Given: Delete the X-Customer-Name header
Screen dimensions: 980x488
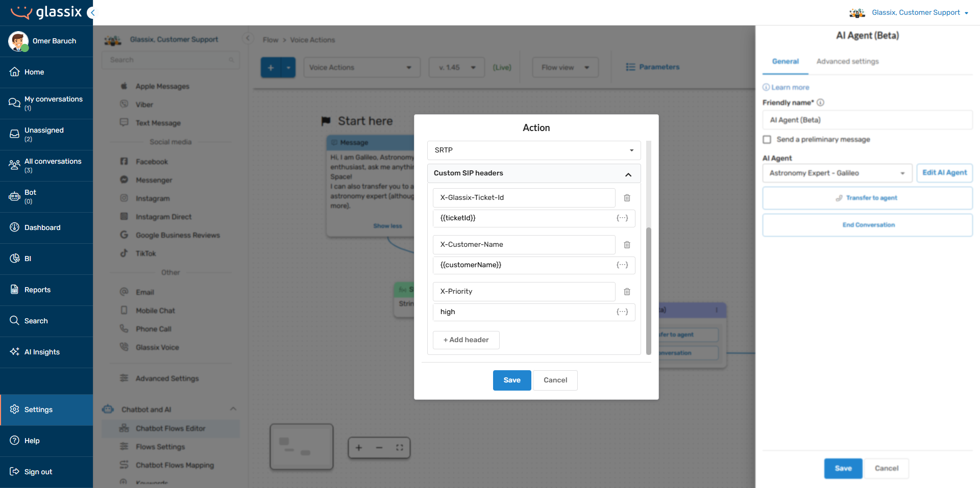Looking at the screenshot, I should (627, 245).
